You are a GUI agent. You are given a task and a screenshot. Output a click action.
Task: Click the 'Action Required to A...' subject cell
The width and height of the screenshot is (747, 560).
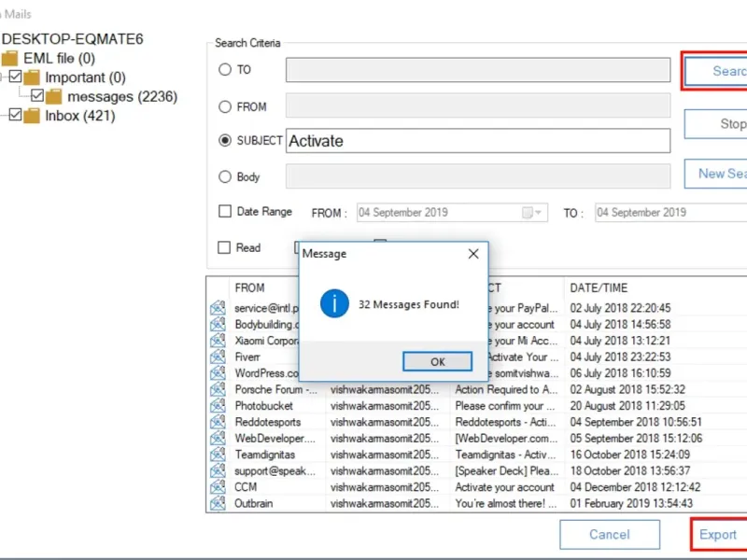pos(506,389)
